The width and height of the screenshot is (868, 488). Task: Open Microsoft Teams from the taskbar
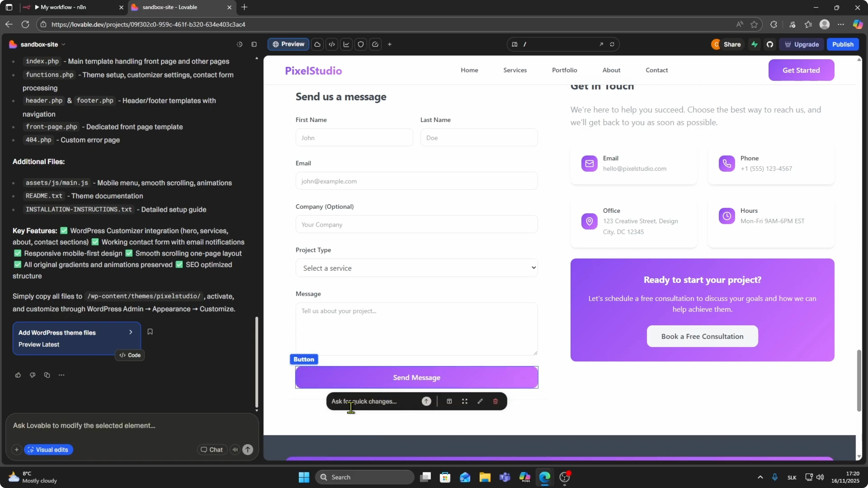click(505, 477)
